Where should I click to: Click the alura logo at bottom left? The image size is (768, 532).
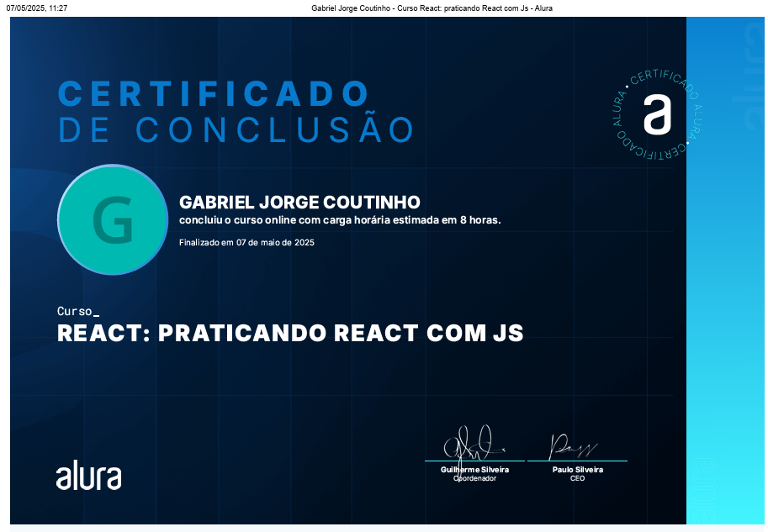point(88,476)
